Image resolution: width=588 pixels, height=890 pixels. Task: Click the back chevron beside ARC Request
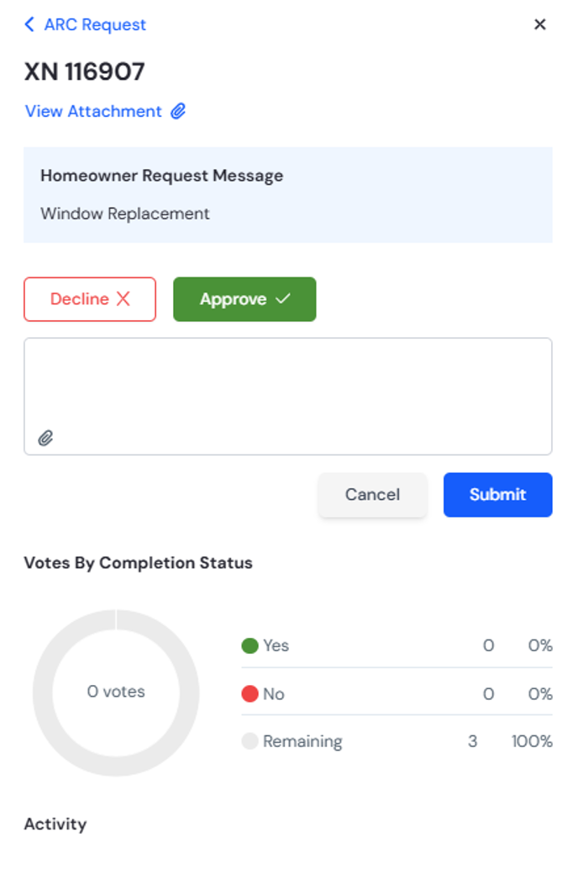29,24
